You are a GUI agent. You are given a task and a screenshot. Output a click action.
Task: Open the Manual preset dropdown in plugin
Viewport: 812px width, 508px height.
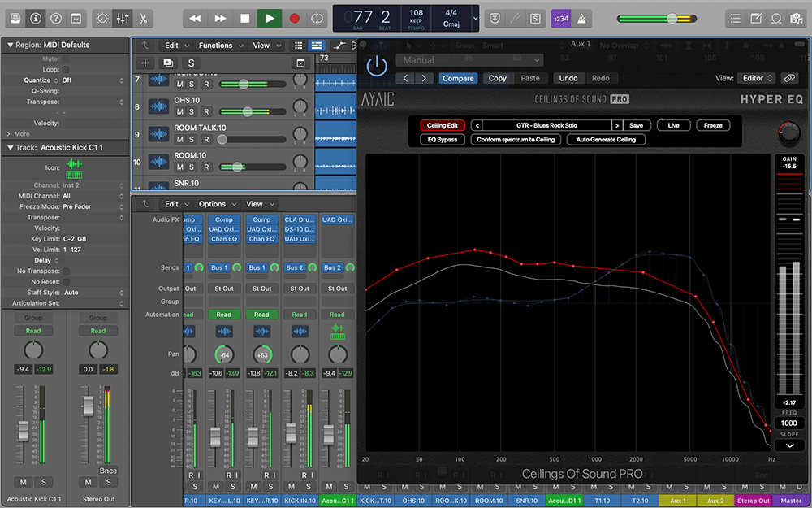pos(470,61)
